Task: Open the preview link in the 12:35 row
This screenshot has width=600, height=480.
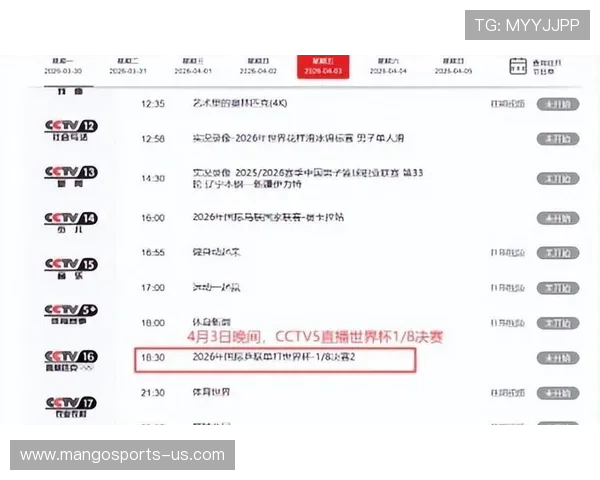Action: click(507, 104)
